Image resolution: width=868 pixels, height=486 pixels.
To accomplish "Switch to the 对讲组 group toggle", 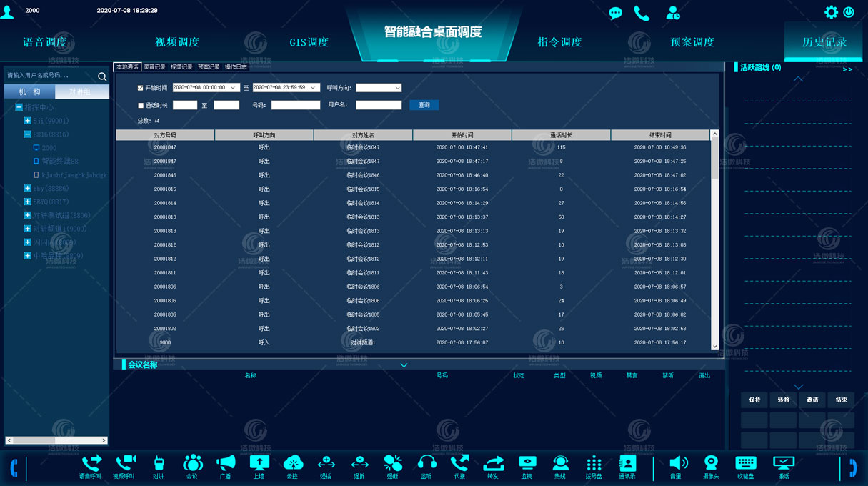I will 83,92.
